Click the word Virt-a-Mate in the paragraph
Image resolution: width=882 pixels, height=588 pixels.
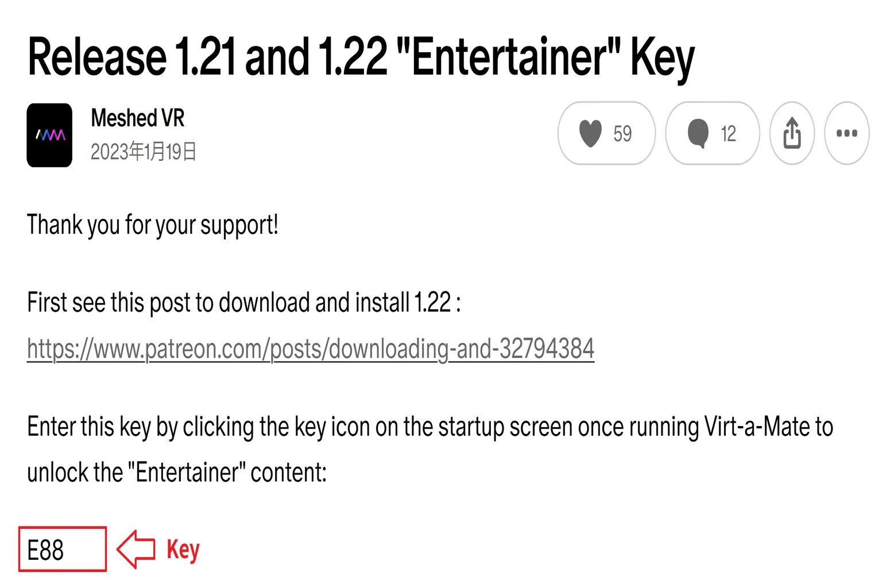(756, 427)
